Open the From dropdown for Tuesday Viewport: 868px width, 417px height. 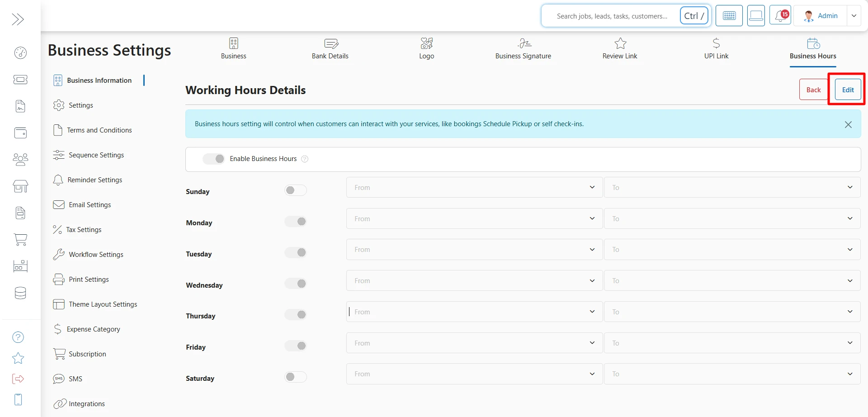473,249
